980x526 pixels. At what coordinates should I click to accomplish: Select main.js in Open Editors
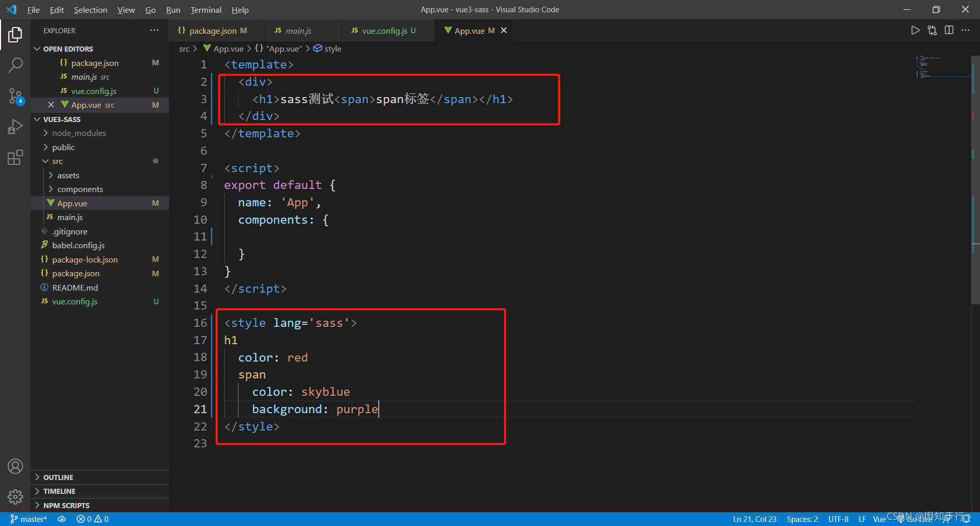pos(100,77)
